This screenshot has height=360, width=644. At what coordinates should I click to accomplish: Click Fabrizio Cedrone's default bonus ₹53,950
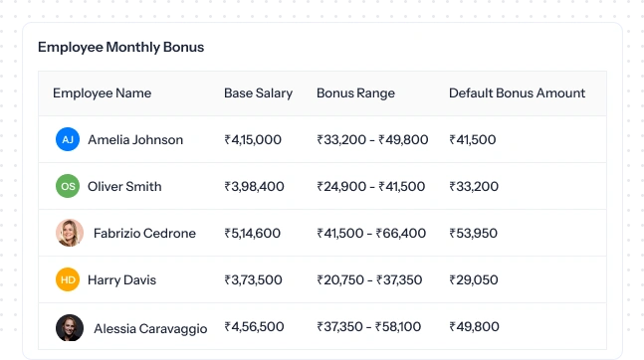pos(473,234)
